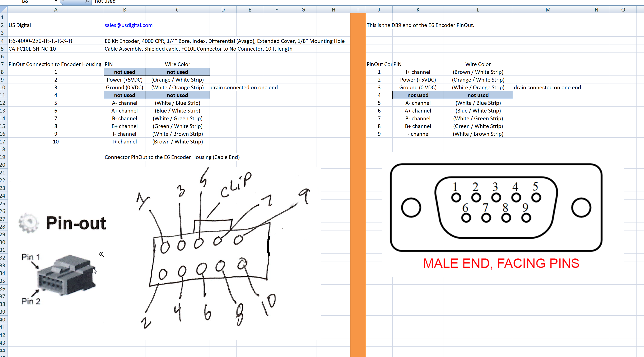Select column C header
The width and height of the screenshot is (644, 357).
click(x=177, y=9)
